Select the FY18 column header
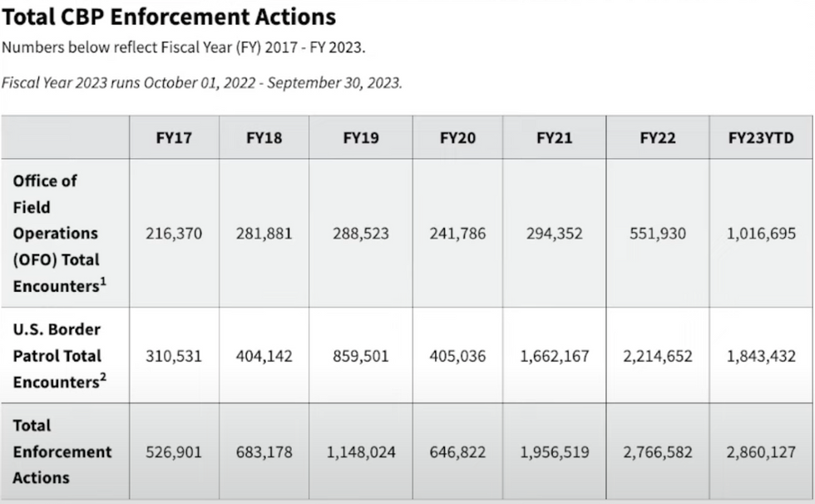Image resolution: width=815 pixels, height=504 pixels. point(264,138)
